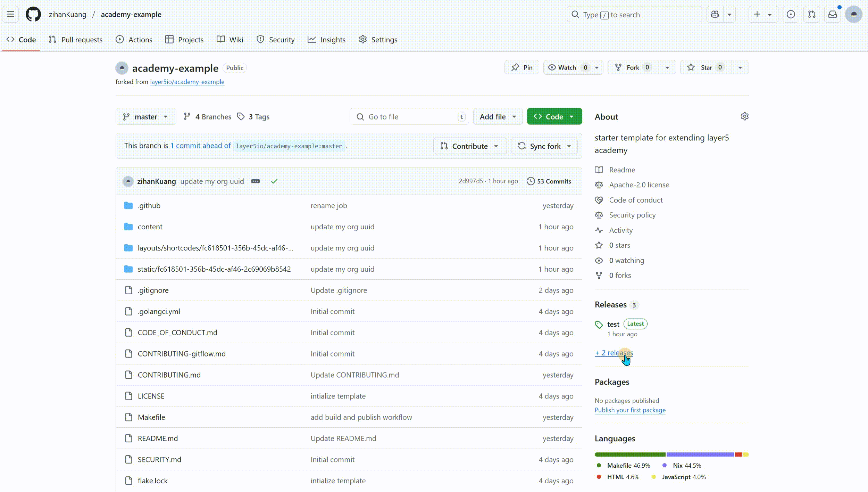The height and width of the screenshot is (492, 868).
Task: Click the Copilot icon in header
Action: pos(715,14)
